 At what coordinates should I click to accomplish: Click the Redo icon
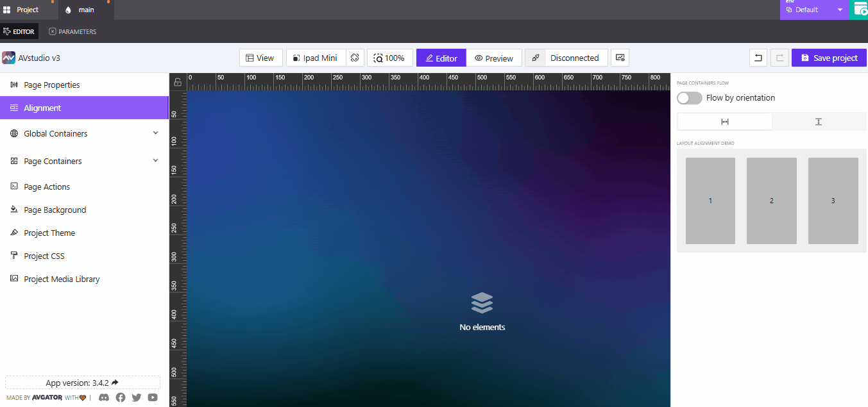tap(779, 58)
